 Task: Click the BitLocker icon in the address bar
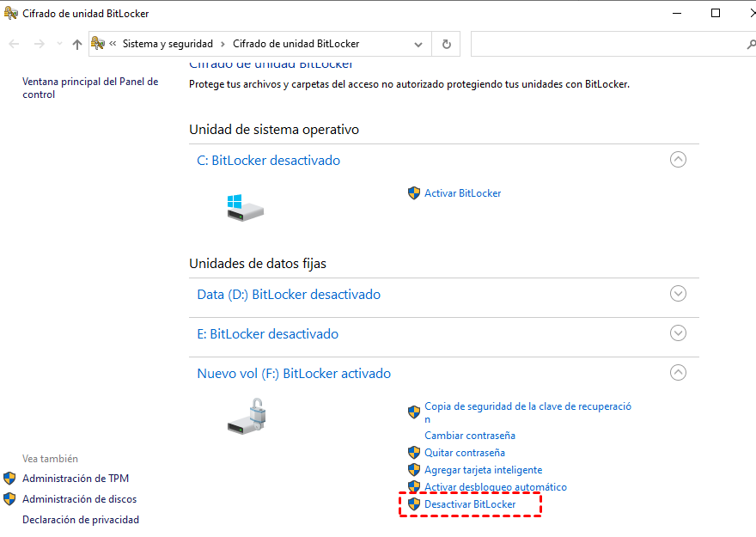click(x=99, y=43)
